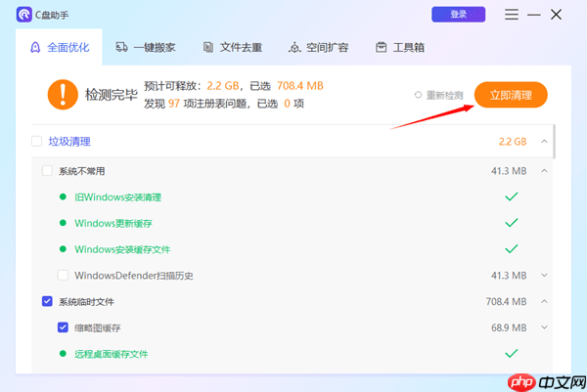Switch to the 工具箱 tab

tap(400, 47)
